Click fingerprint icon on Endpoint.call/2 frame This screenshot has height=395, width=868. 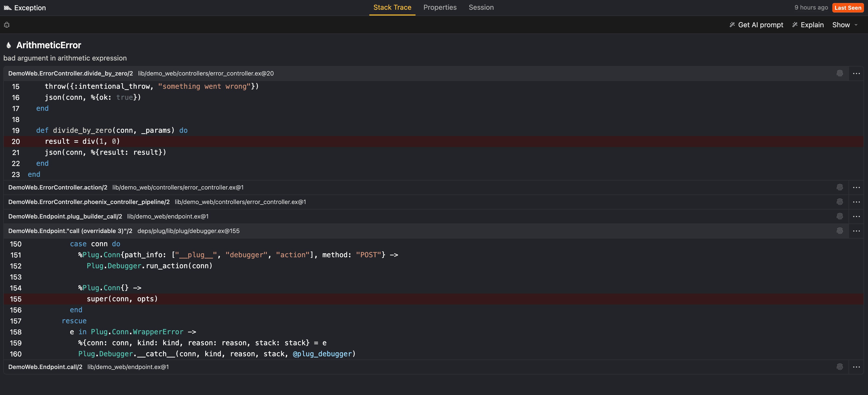(x=840, y=367)
